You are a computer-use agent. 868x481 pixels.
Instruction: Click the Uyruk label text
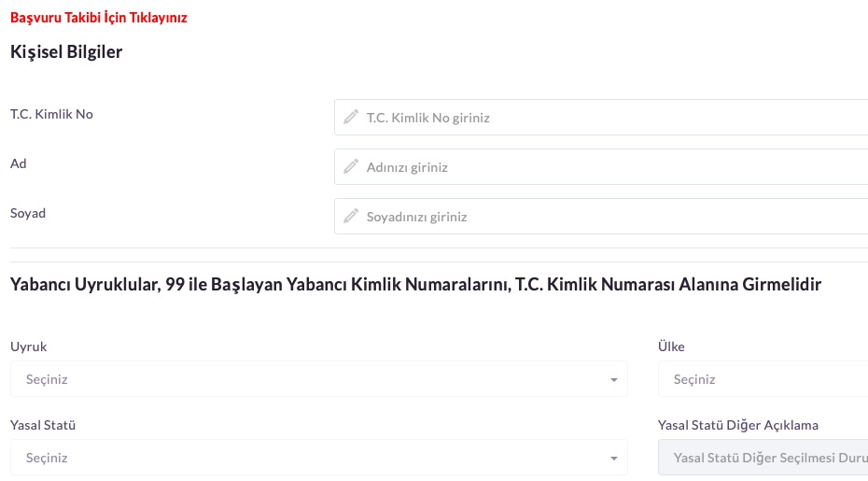[28, 347]
